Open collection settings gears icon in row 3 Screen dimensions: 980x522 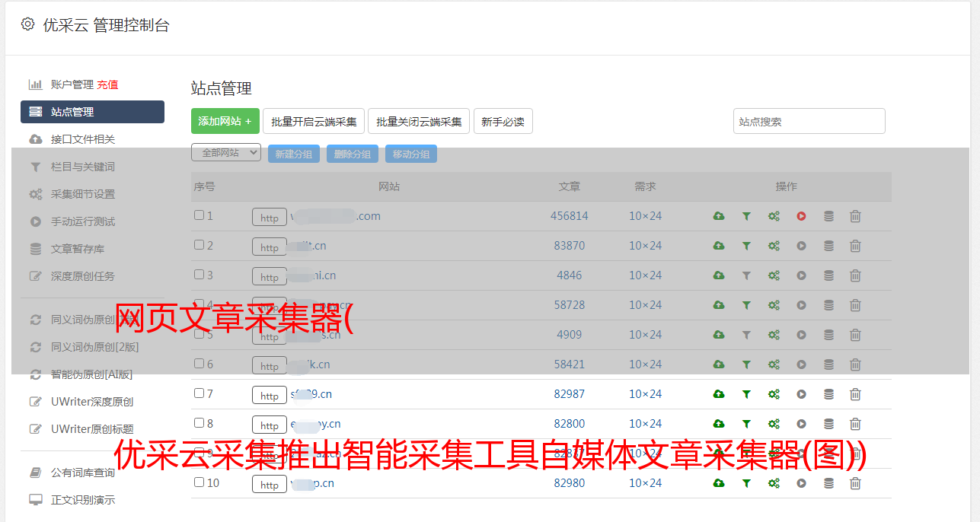click(x=774, y=275)
